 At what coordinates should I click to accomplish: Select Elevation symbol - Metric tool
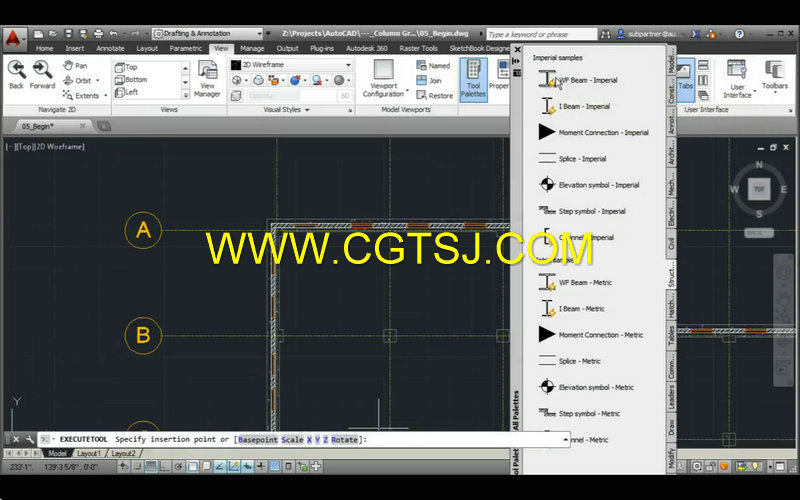tap(586, 387)
